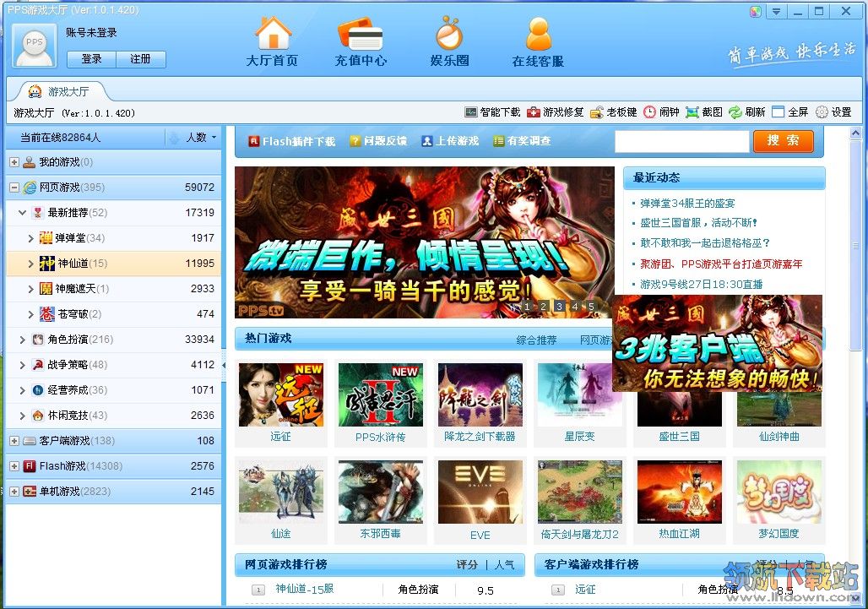Go to banner slide 3
This screenshot has height=609, width=868.
click(559, 306)
